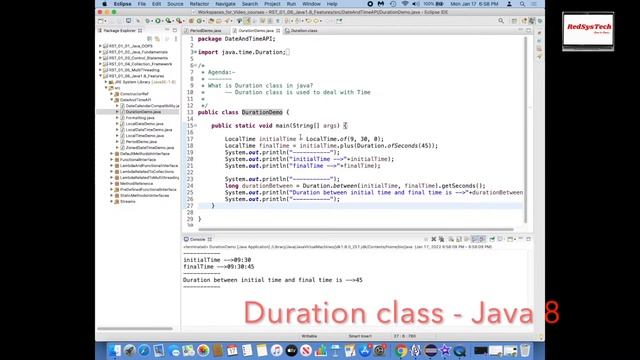This screenshot has height=360, width=640.
Task: Switch to the PeriodDemo.java editor tab
Action: click(x=205, y=31)
